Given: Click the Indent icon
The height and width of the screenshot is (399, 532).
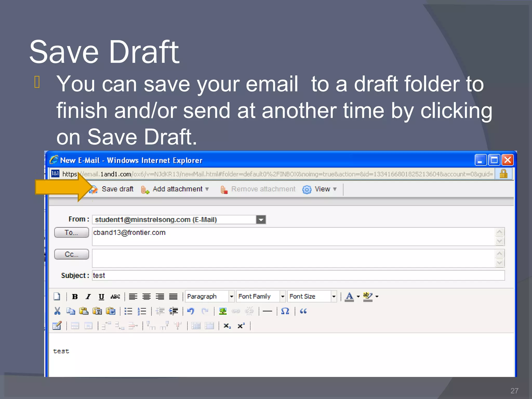Looking at the screenshot, I should [174, 311].
